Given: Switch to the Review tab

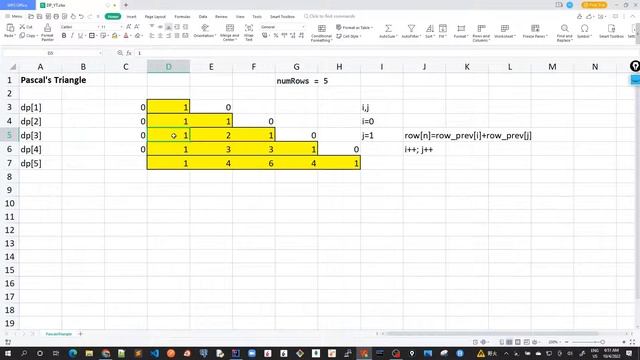Looking at the screenshot, I should click(x=221, y=17).
